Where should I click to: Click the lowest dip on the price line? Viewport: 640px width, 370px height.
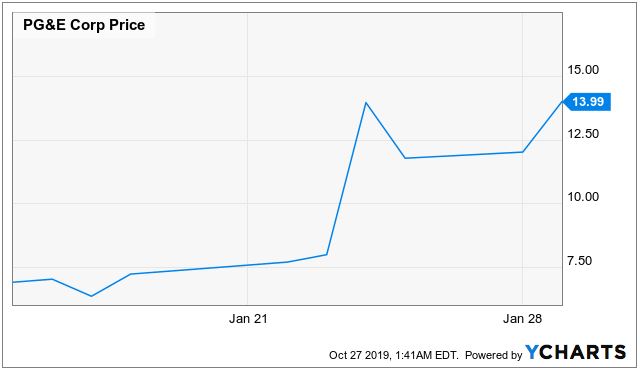pos(91,296)
